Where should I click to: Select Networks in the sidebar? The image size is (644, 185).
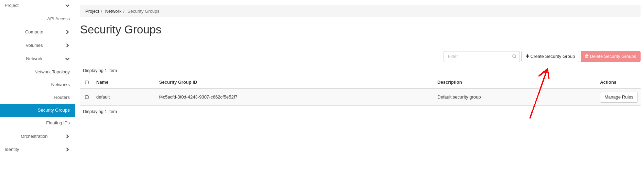[61, 85]
